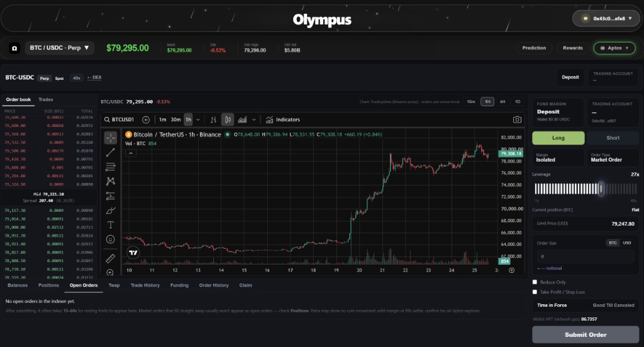Switch market type to Spot
The image size is (644, 347).
tap(60, 78)
